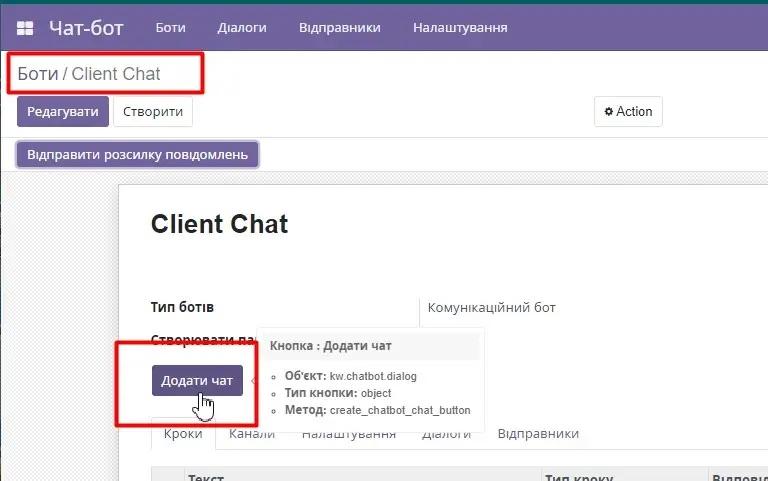The width and height of the screenshot is (768, 481).
Task: Open the apps grid menu icon
Action: 25,28
